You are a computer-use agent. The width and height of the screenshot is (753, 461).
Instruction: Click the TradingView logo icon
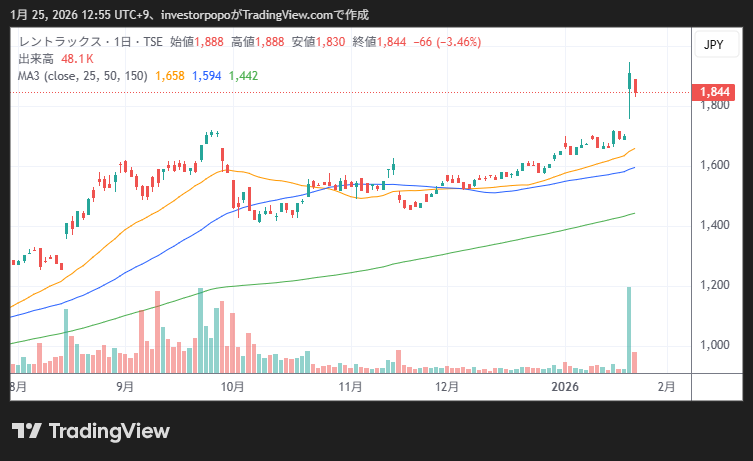click(26, 430)
